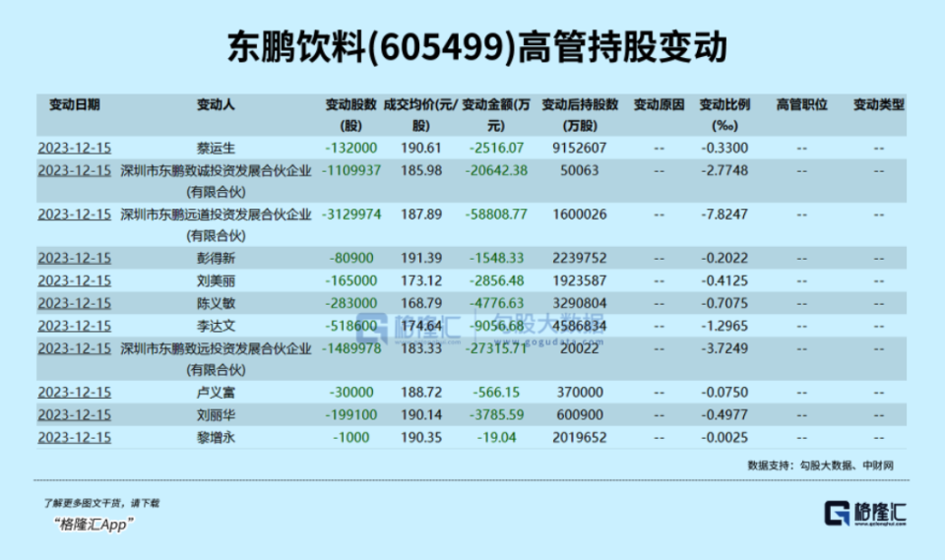This screenshot has height=560, width=945.
Task: Click the 成交均价 column header
Action: coord(420,115)
